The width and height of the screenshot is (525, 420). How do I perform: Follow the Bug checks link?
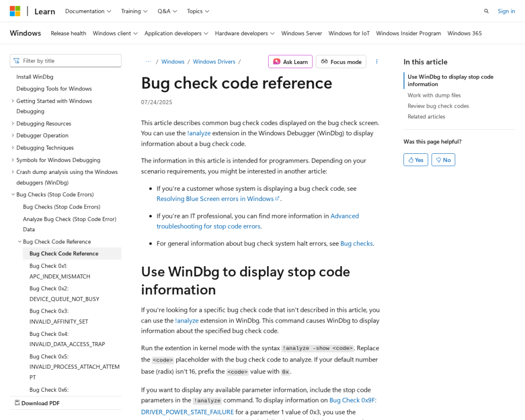pos(356,244)
